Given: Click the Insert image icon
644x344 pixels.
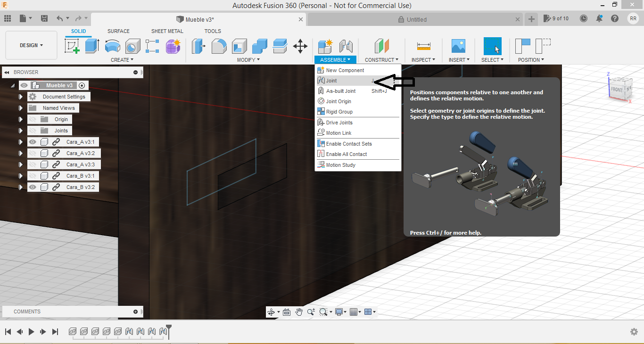Looking at the screenshot, I should 458,46.
